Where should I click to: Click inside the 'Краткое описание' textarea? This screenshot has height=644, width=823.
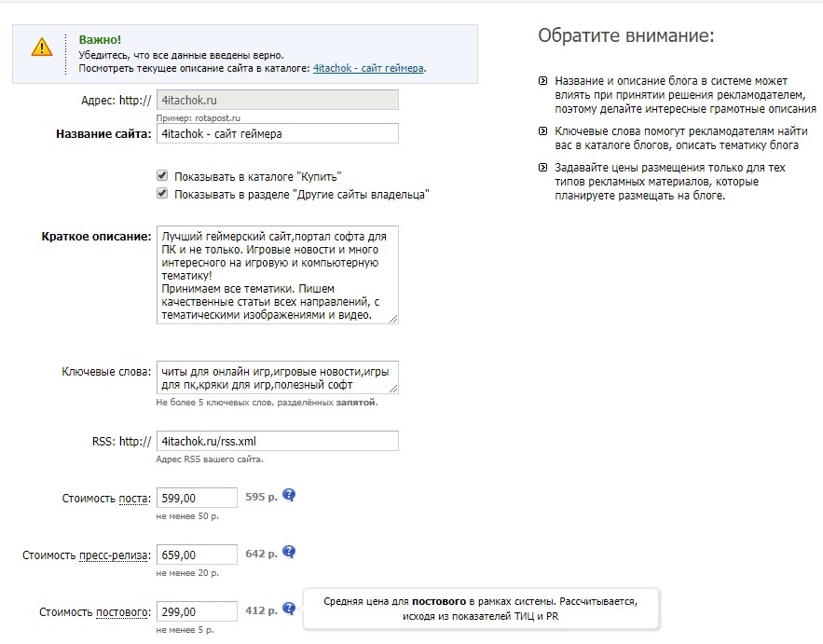[277, 275]
